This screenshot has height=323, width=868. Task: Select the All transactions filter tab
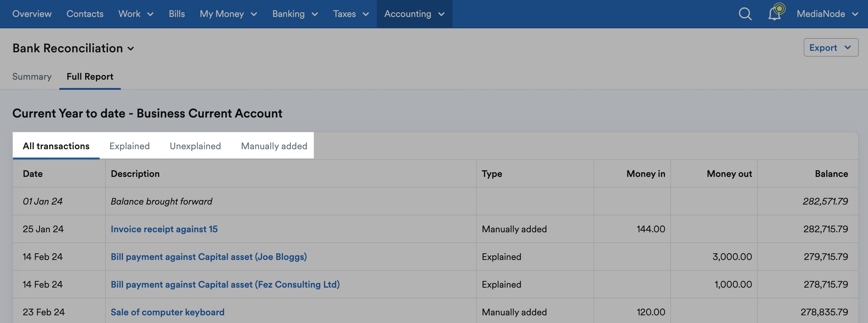56,146
